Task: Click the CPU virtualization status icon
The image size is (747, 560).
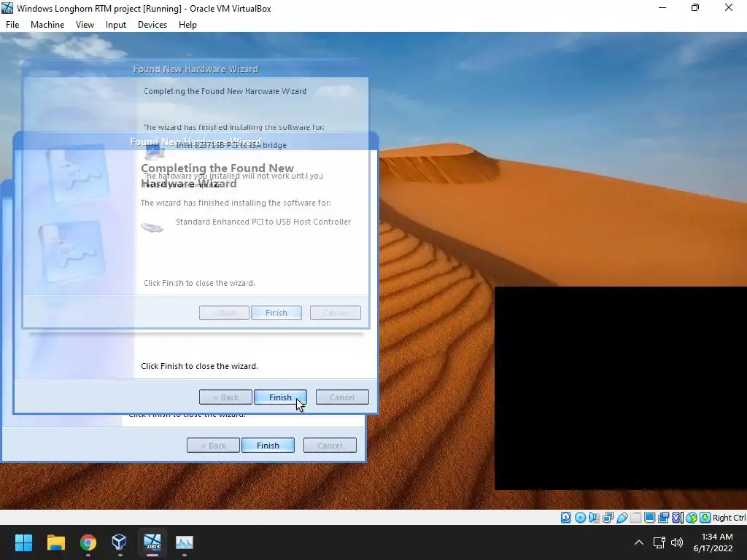Action: (x=678, y=518)
